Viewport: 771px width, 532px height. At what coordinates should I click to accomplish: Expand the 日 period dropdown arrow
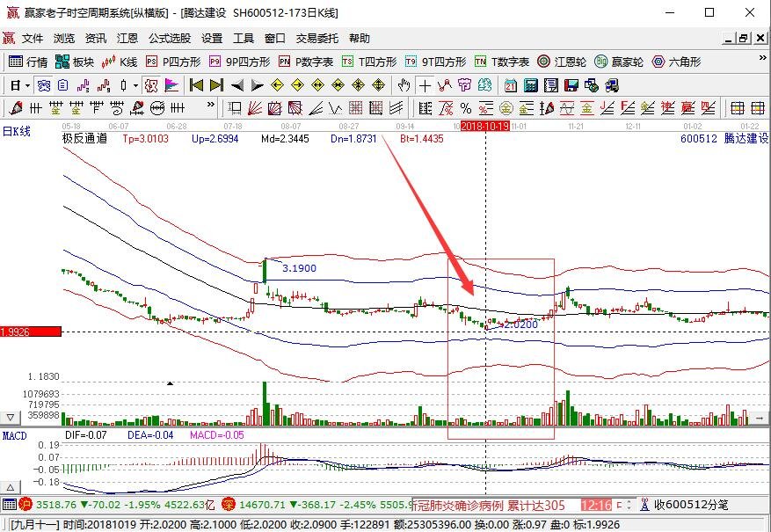27,85
